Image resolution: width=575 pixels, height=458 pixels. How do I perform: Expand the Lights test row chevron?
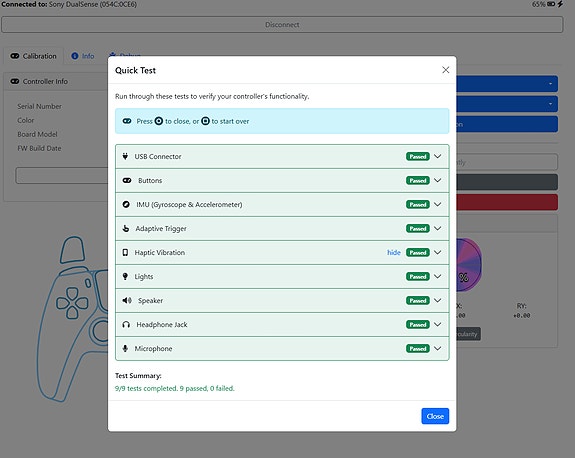[x=437, y=276]
